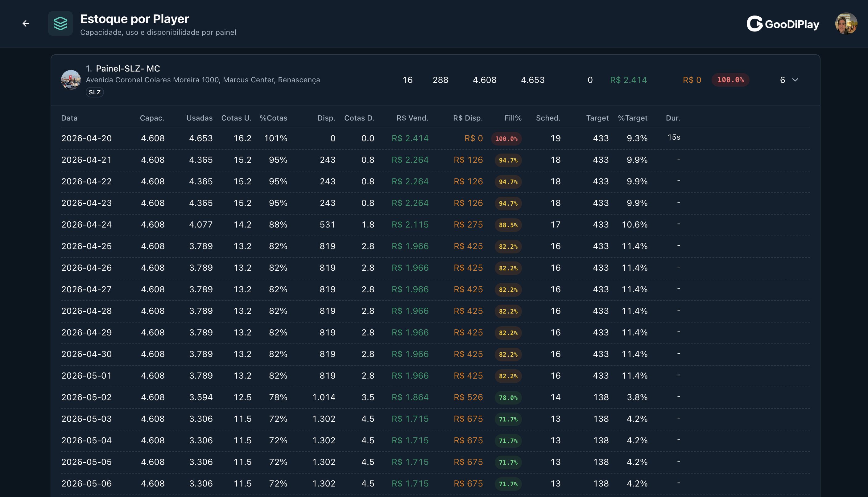This screenshot has height=497, width=868.
Task: Click the 88.5% fill badge in 2026-04-24 row
Action: coord(508,225)
